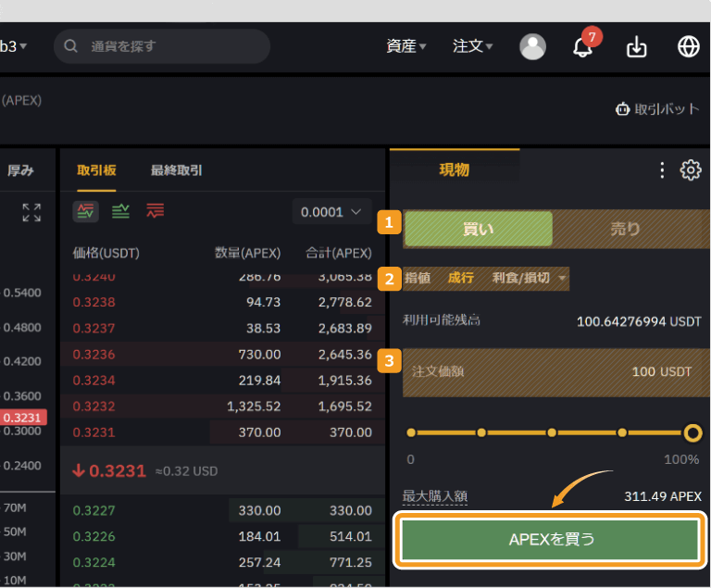Click ask price 0.3232
The width and height of the screenshot is (711, 588).
click(x=94, y=407)
